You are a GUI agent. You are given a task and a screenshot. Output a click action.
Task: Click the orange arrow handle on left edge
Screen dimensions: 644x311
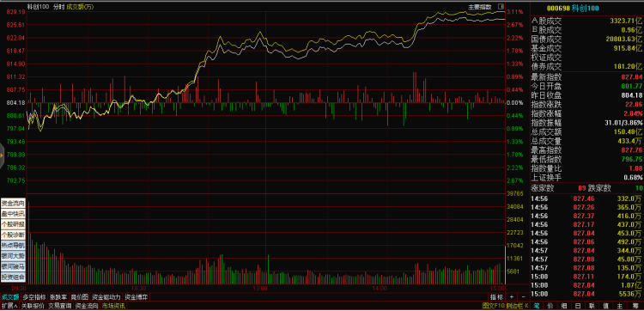point(2,156)
